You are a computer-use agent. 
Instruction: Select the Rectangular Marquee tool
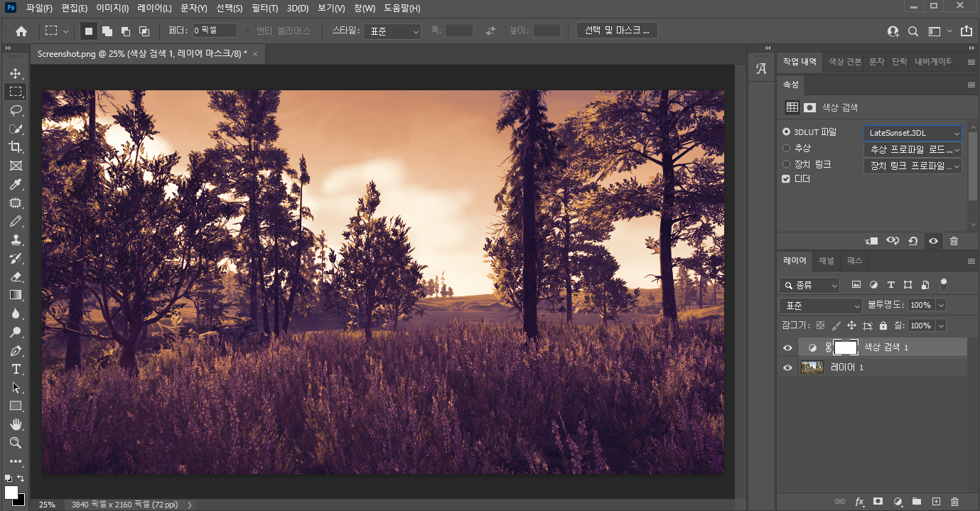[x=16, y=92]
